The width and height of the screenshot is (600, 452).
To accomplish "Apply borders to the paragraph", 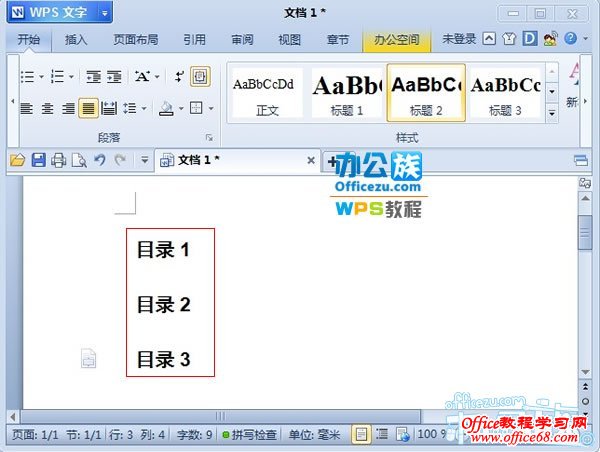I will [196, 108].
